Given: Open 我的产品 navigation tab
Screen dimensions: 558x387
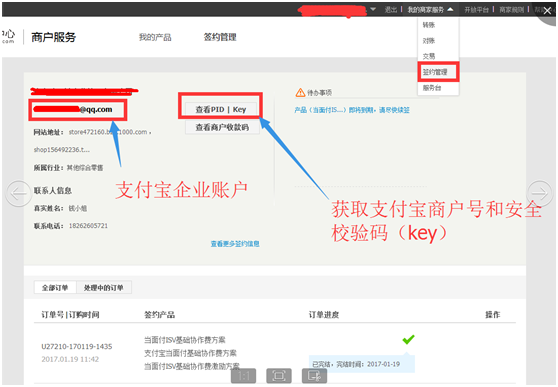Looking at the screenshot, I should (155, 37).
